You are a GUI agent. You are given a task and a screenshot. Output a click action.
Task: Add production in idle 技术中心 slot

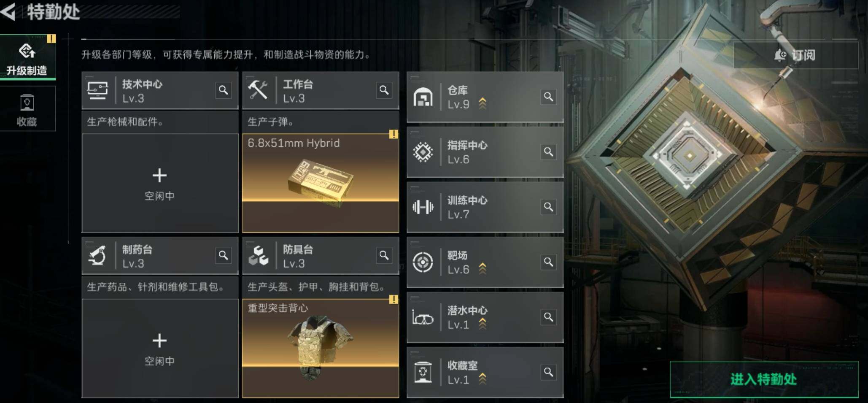click(x=160, y=183)
